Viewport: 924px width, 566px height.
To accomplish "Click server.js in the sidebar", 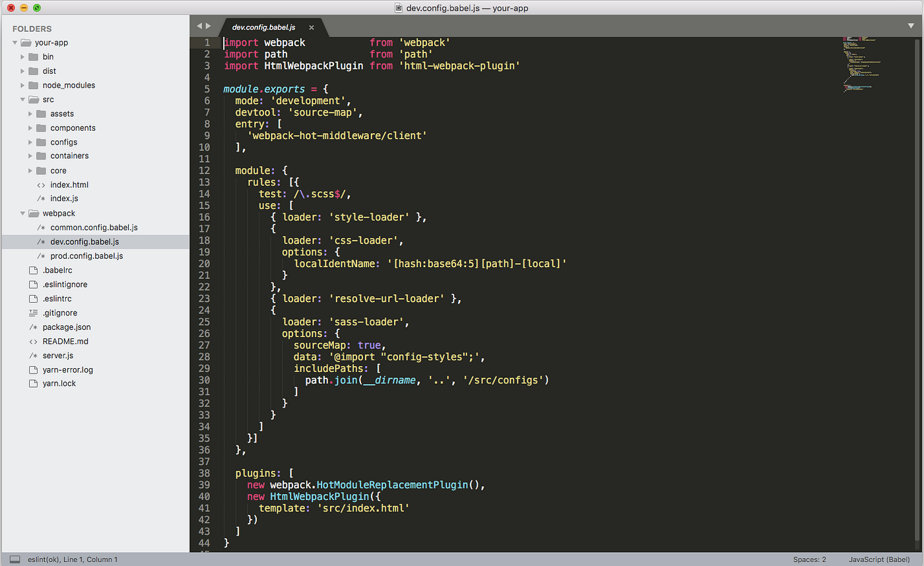I will coord(59,355).
